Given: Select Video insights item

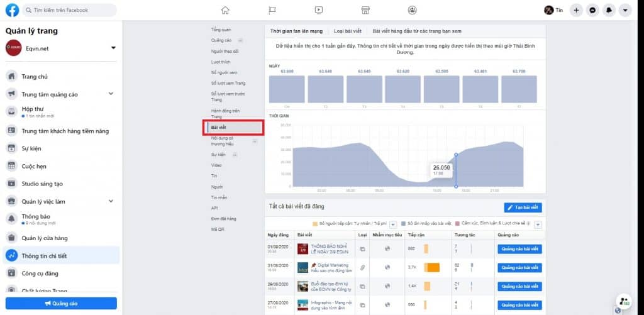Looking at the screenshot, I should coord(216,165).
